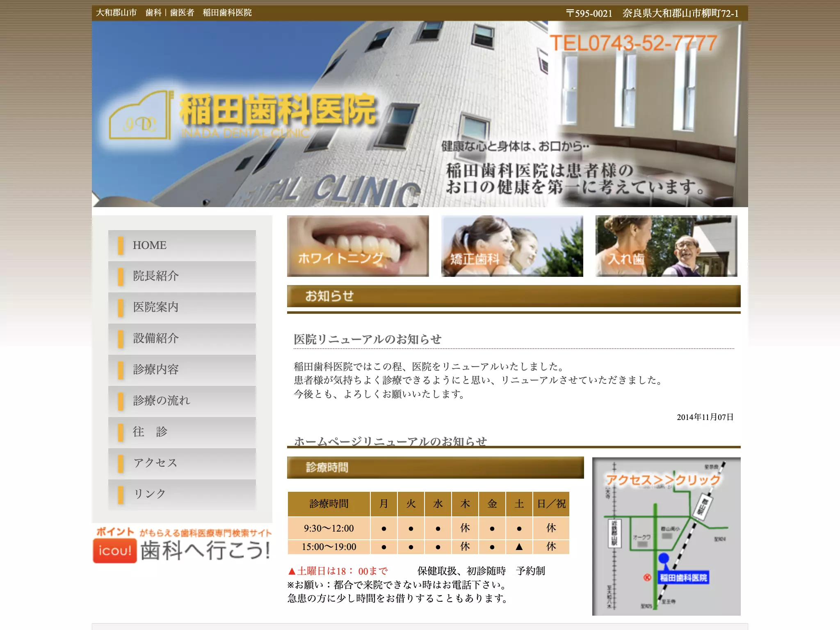Screen dimensions: 840x630
Task: Click the icou! 歯科へ行こう banner
Action: [x=182, y=545]
